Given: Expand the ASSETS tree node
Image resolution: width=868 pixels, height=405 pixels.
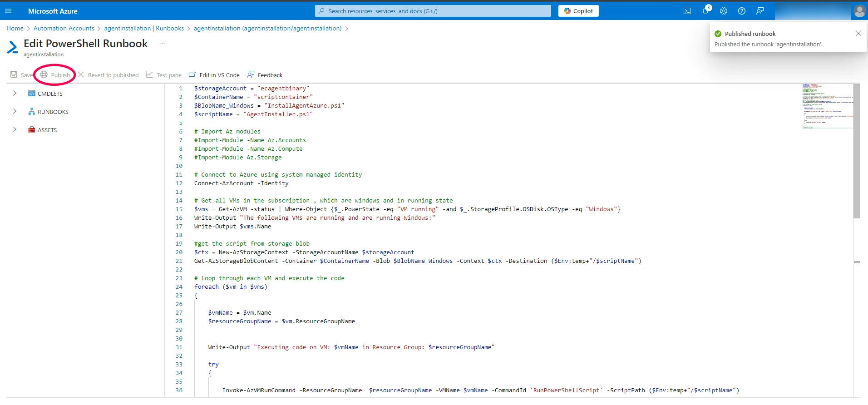Looking at the screenshot, I should point(15,130).
